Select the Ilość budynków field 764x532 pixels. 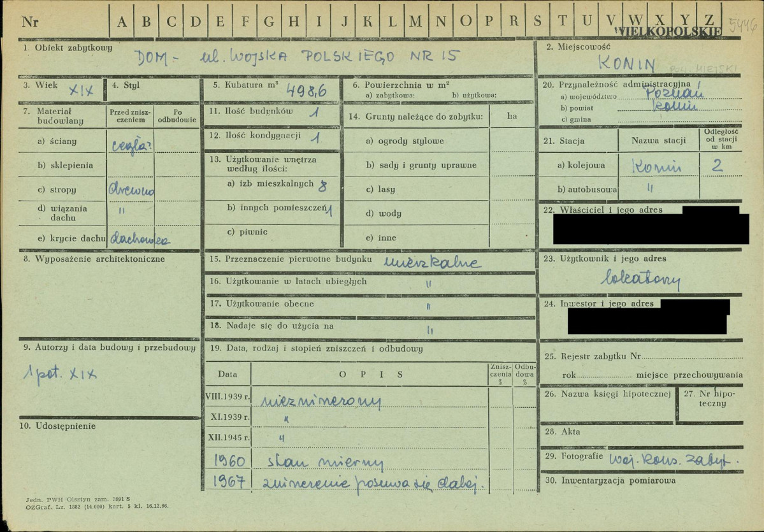coord(272,113)
